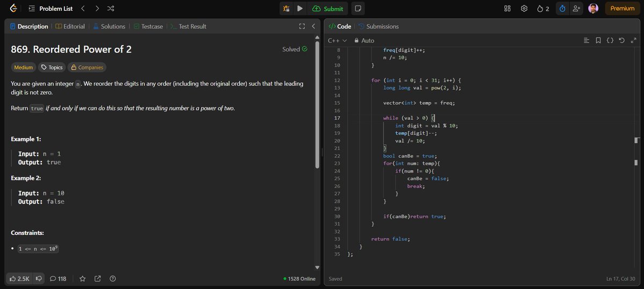Click the problem title 'Reordered Power of 2'
The height and width of the screenshot is (289, 644).
[x=71, y=49]
